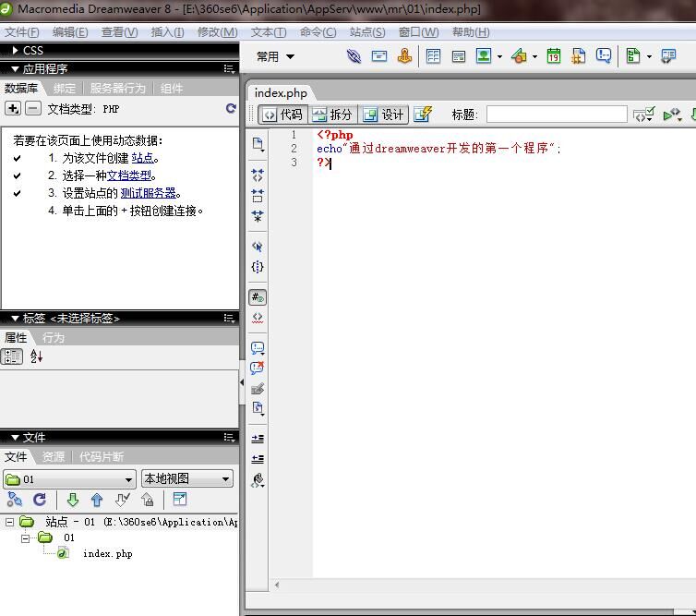Remove Comment from coding toolbar
This screenshot has width=696, height=616.
point(258,368)
